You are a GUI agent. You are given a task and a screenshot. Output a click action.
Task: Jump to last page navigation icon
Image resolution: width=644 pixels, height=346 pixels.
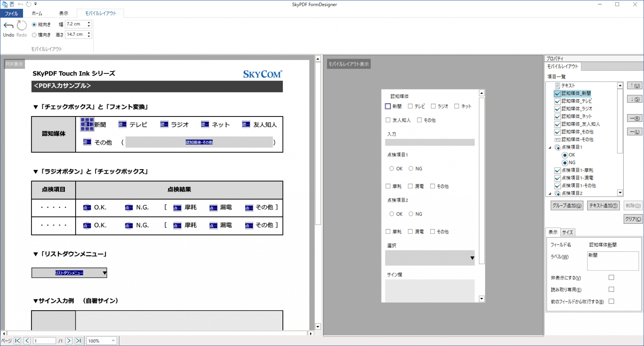click(x=79, y=341)
